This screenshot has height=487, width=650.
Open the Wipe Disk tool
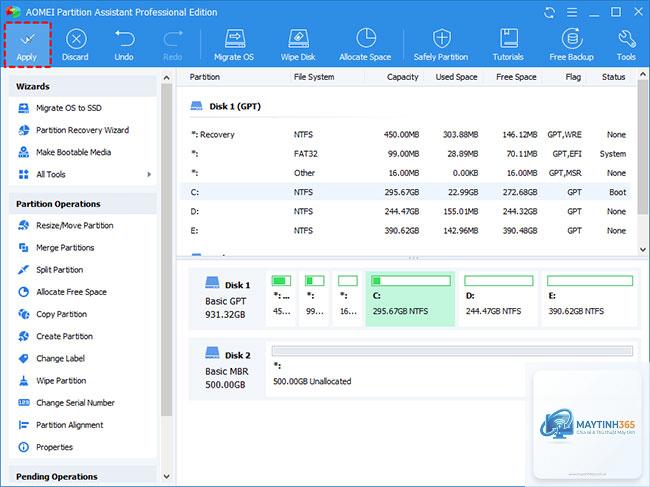pos(298,45)
